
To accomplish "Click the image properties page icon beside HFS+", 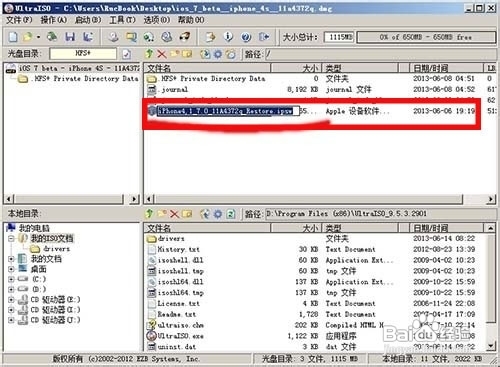I will click(x=127, y=54).
